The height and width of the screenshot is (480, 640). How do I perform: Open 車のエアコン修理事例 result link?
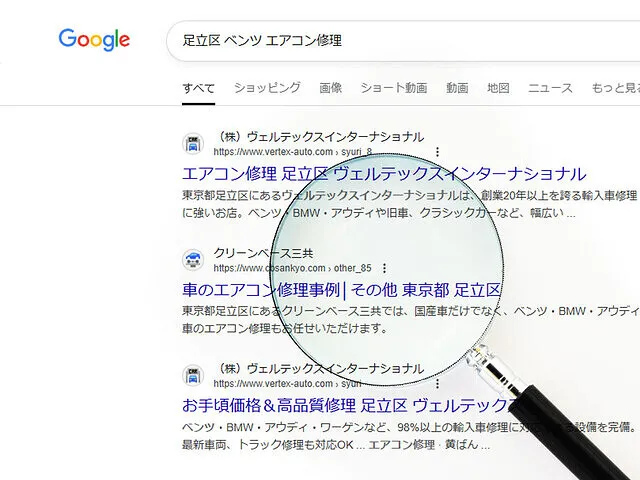coord(341,290)
